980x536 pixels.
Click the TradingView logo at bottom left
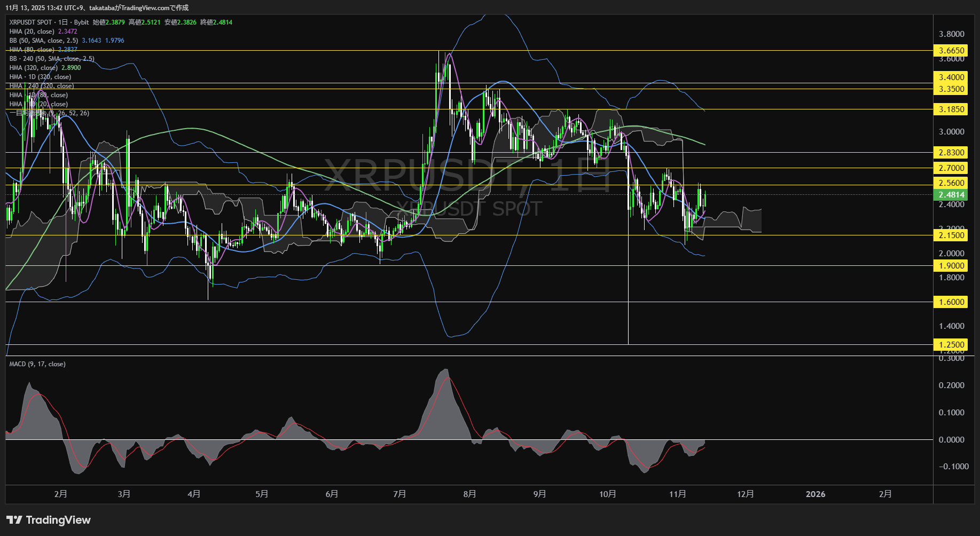click(x=48, y=519)
